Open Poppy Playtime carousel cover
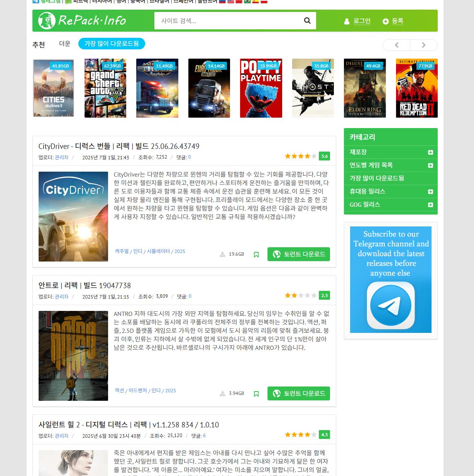 (x=261, y=88)
